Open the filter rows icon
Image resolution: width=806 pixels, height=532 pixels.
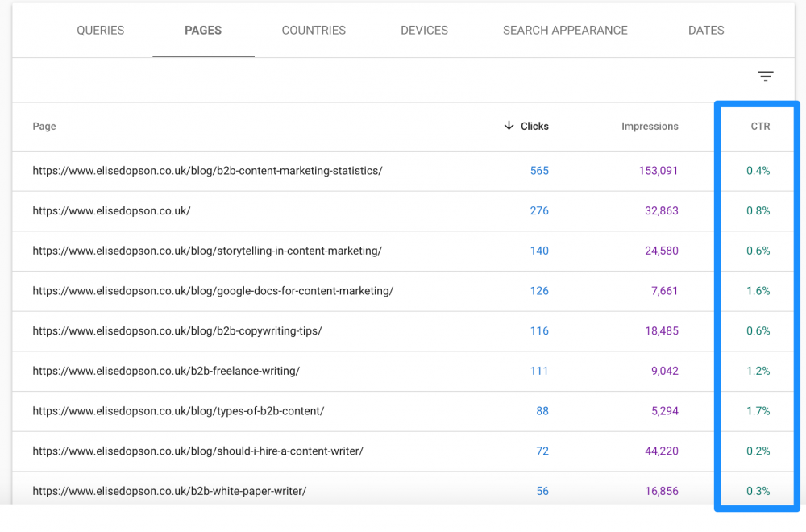[765, 77]
